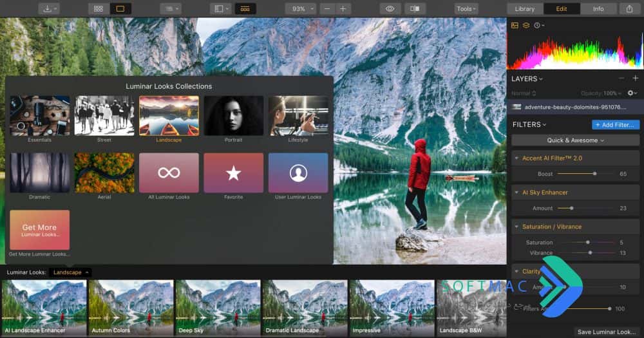This screenshot has height=338, width=644.
Task: Switch to the Library tab
Action: point(525,8)
